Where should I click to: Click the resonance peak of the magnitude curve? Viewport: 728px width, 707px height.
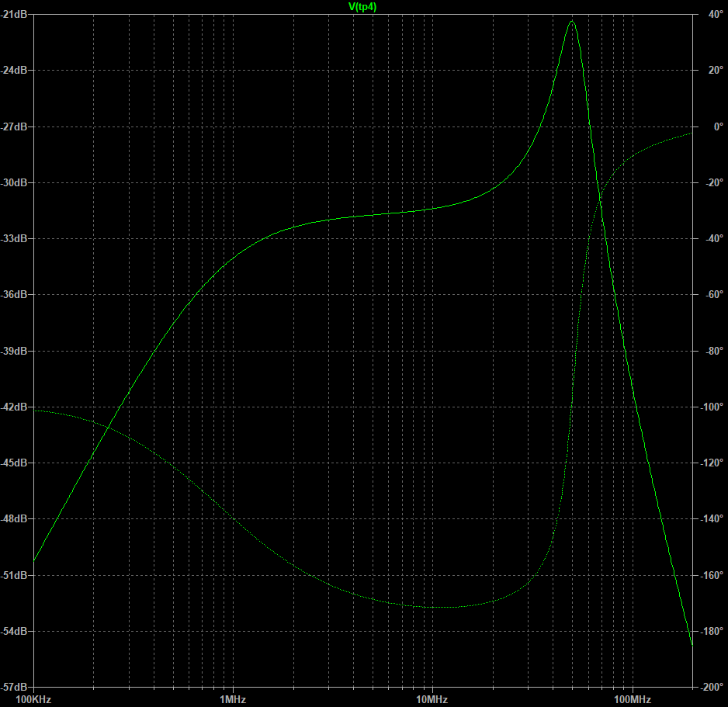[572, 21]
